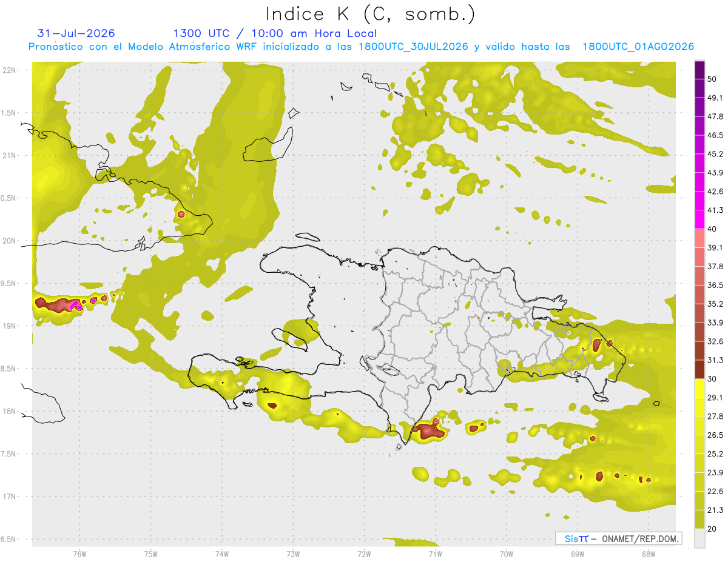Click the "ONAMET/REP.DOM." credit label
The image size is (728, 562).
click(x=641, y=538)
